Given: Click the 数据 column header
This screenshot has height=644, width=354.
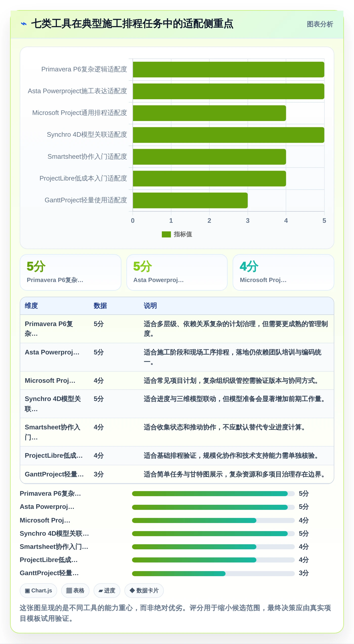Looking at the screenshot, I should [x=100, y=306].
